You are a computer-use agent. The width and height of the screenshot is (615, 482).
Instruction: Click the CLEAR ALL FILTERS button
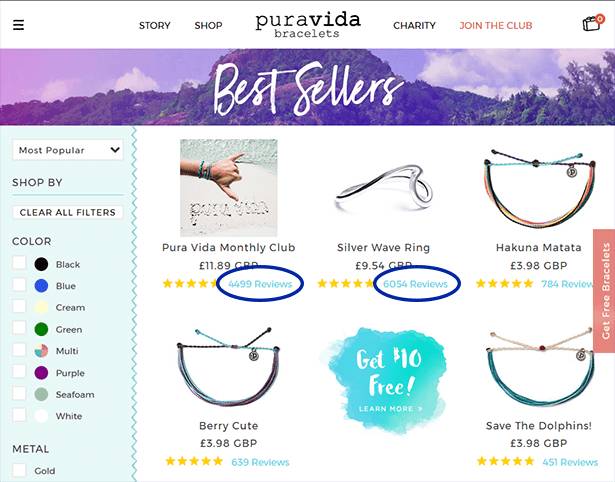point(68,212)
